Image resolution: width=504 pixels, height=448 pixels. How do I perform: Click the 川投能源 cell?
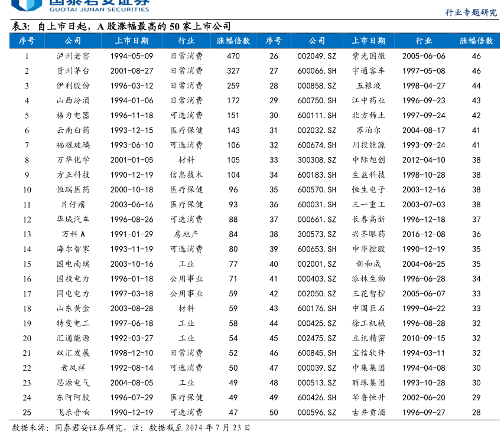(x=369, y=145)
